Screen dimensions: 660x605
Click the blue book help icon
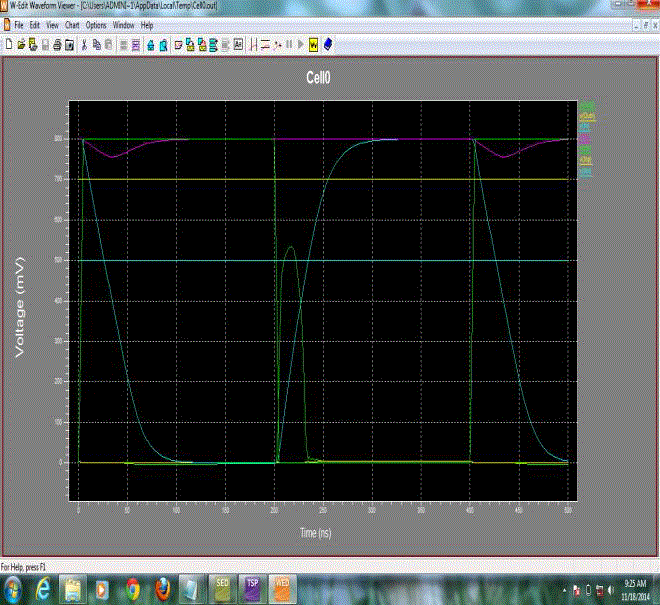click(x=326, y=44)
